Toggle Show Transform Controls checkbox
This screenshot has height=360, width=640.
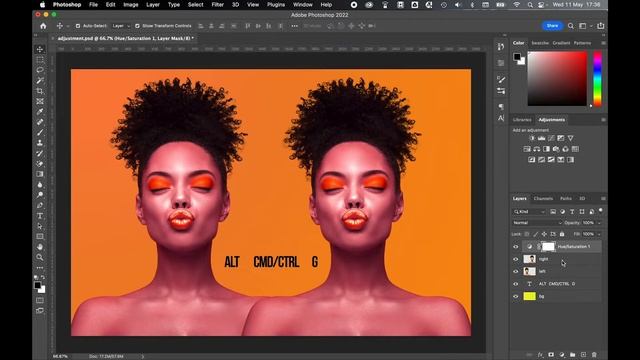click(x=137, y=26)
